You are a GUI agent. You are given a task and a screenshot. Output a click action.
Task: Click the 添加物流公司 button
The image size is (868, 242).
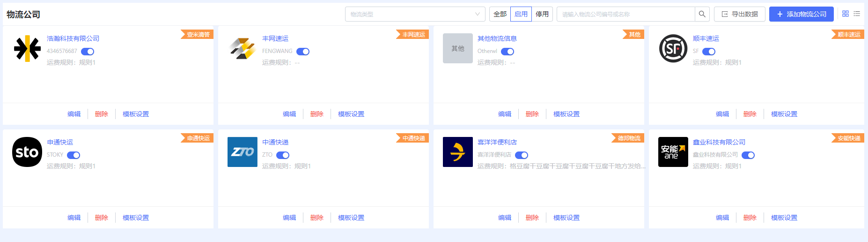[802, 14]
